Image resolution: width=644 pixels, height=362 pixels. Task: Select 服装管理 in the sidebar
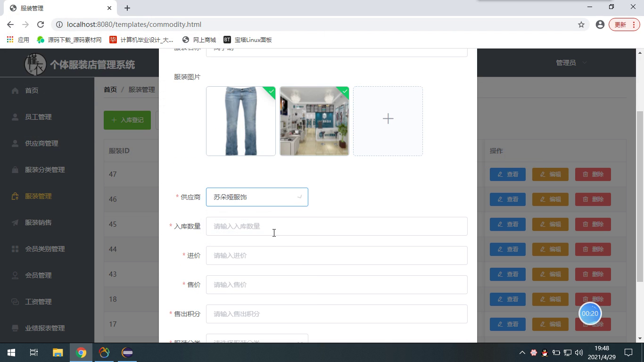coord(47,196)
